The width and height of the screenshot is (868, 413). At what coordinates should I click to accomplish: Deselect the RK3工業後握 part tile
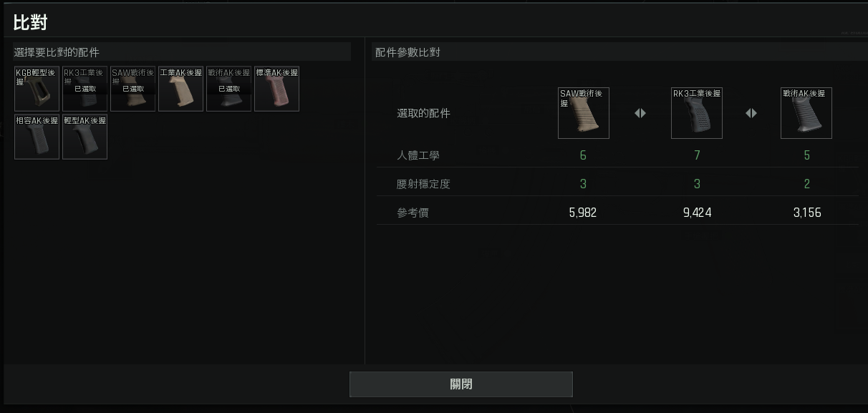click(85, 89)
